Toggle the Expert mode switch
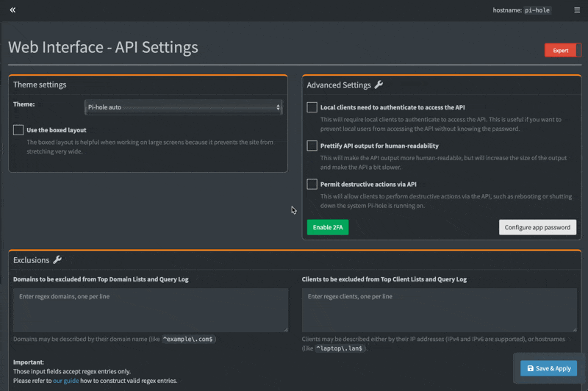Viewport: 588px width, 391px height. point(563,50)
